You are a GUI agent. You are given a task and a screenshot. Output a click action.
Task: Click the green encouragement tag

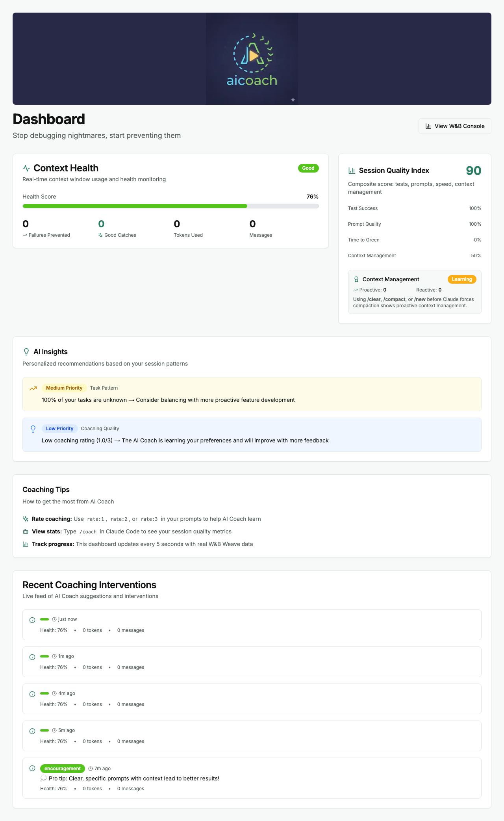[x=62, y=769]
